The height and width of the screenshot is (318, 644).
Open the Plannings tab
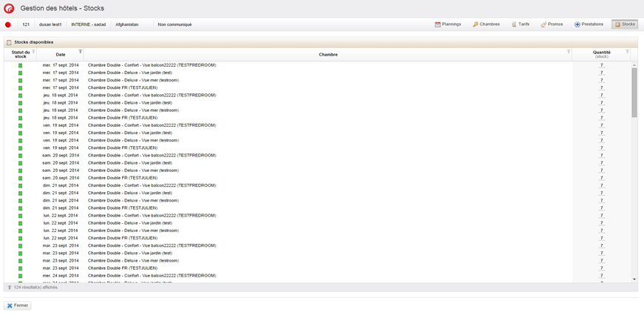[448, 24]
